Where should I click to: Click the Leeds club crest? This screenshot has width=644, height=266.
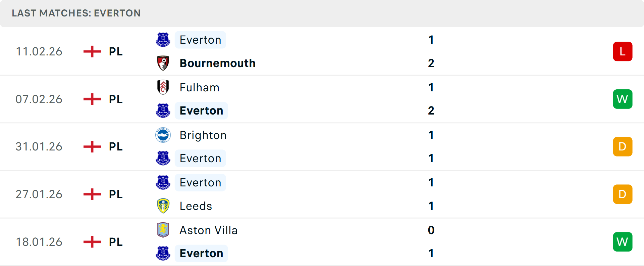coord(163,206)
